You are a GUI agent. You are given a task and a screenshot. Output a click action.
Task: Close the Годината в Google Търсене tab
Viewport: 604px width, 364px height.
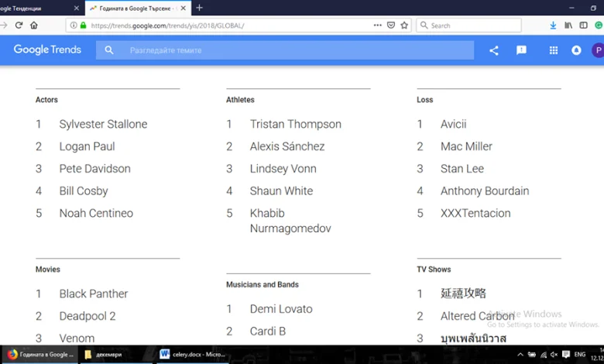184,8
